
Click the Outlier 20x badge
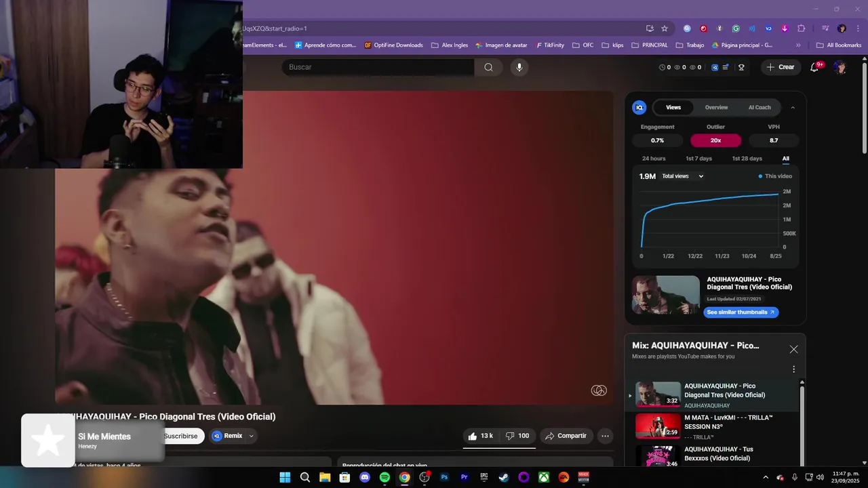tap(715, 140)
